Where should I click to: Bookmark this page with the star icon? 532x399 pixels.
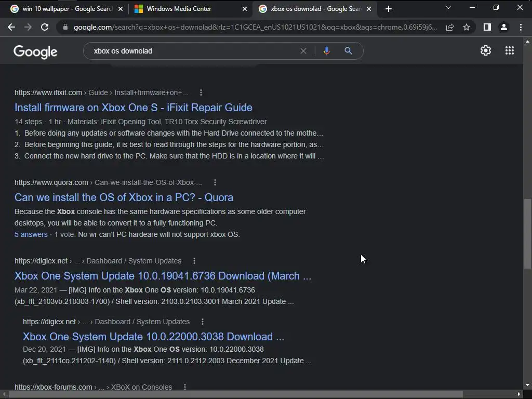(x=467, y=27)
